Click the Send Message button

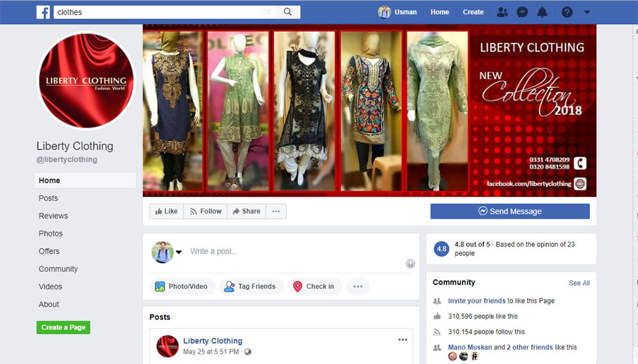coord(510,211)
